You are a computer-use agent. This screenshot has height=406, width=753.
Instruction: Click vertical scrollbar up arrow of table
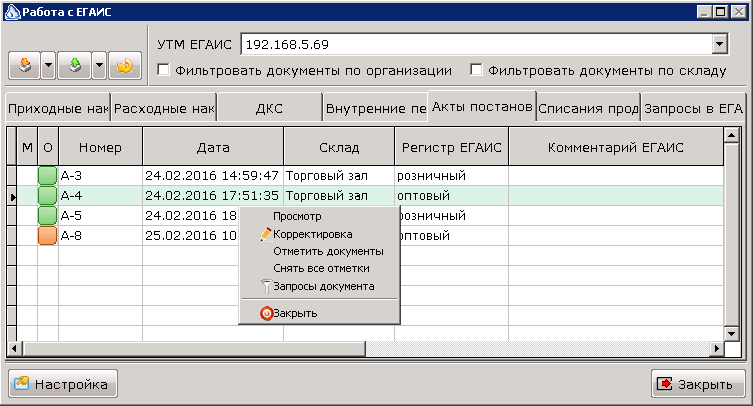coord(731,135)
